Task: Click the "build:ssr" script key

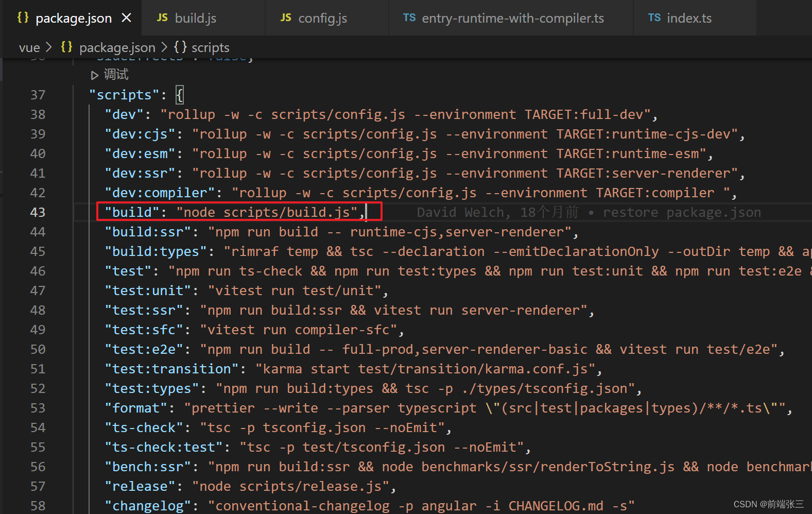Action: point(148,232)
